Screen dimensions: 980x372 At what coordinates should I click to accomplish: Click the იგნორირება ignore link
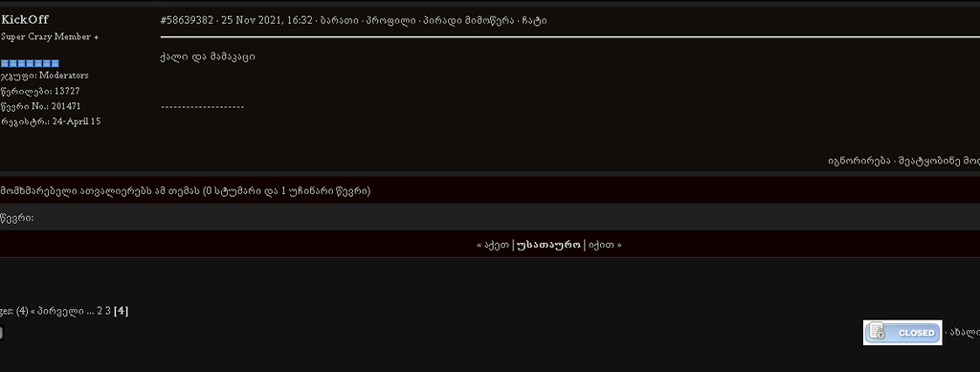click(x=859, y=161)
